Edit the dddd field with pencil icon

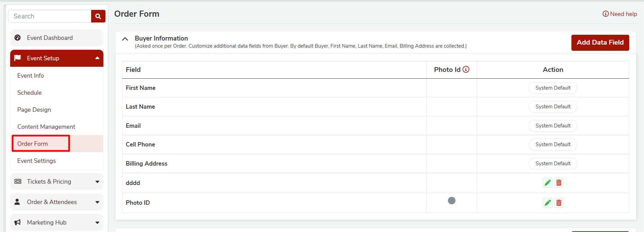[x=548, y=183]
